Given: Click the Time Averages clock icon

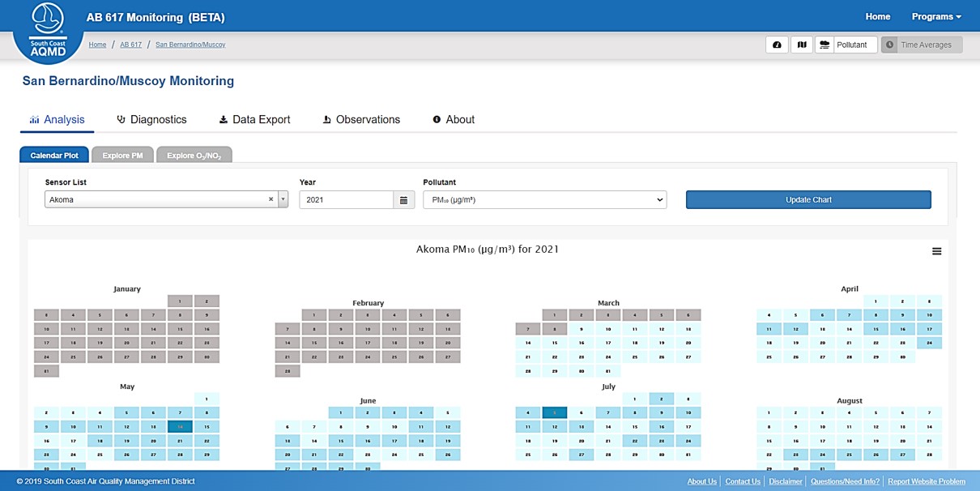Looking at the screenshot, I should [890, 45].
